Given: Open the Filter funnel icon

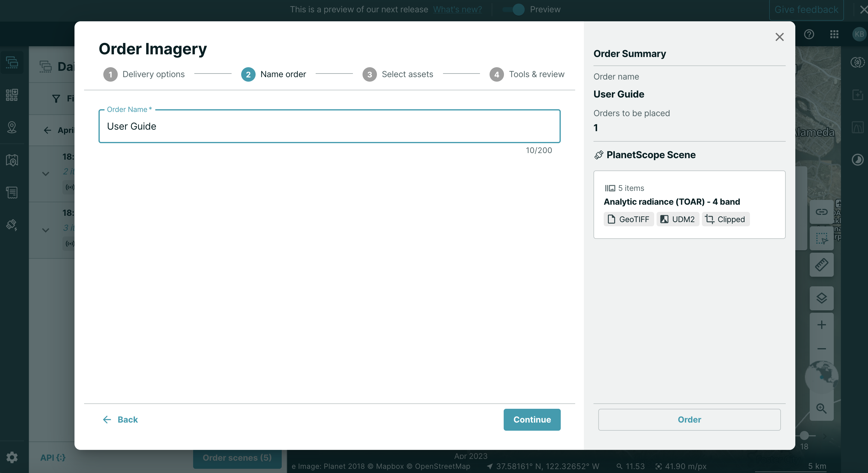Looking at the screenshot, I should click(56, 98).
